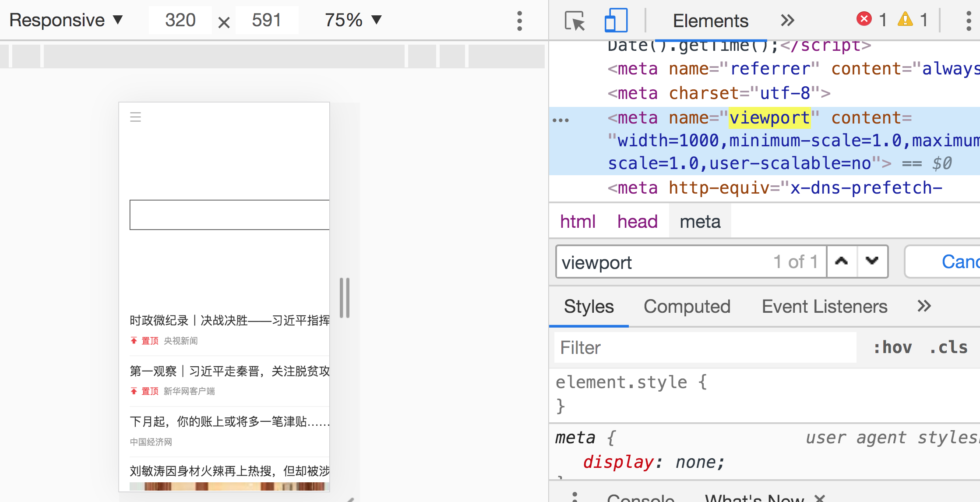Image resolution: width=980 pixels, height=502 pixels.
Task: Open hamburger menu on mobile page
Action: [135, 117]
